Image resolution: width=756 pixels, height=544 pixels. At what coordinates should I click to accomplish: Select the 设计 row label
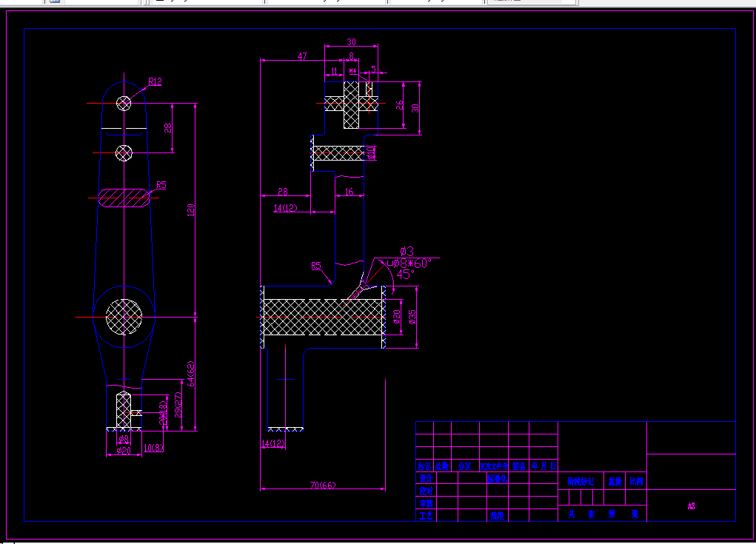click(426, 478)
